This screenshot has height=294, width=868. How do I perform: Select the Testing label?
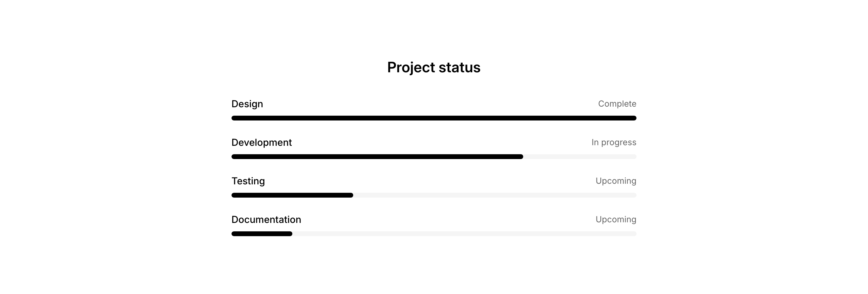tap(248, 181)
